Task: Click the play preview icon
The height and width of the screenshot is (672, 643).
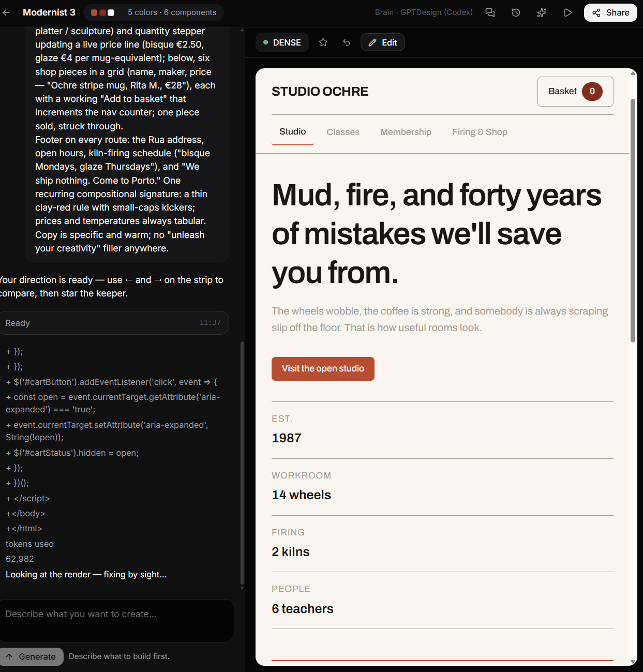Action: tap(567, 12)
